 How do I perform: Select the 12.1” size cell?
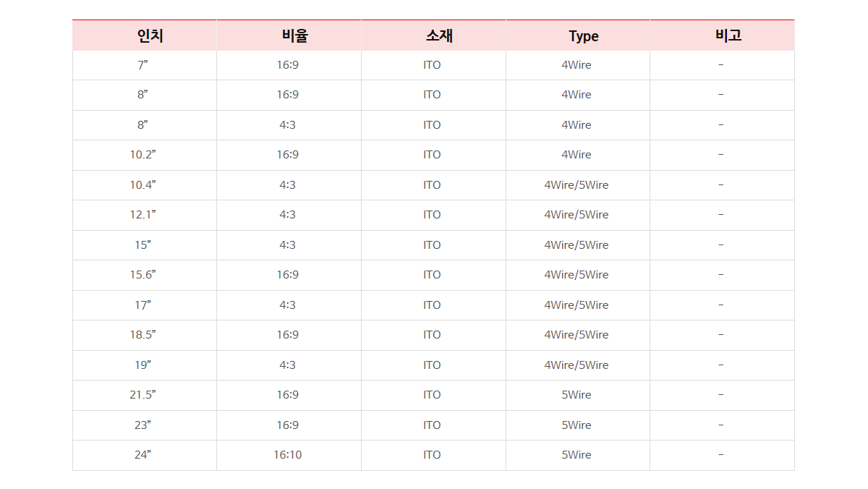point(145,215)
